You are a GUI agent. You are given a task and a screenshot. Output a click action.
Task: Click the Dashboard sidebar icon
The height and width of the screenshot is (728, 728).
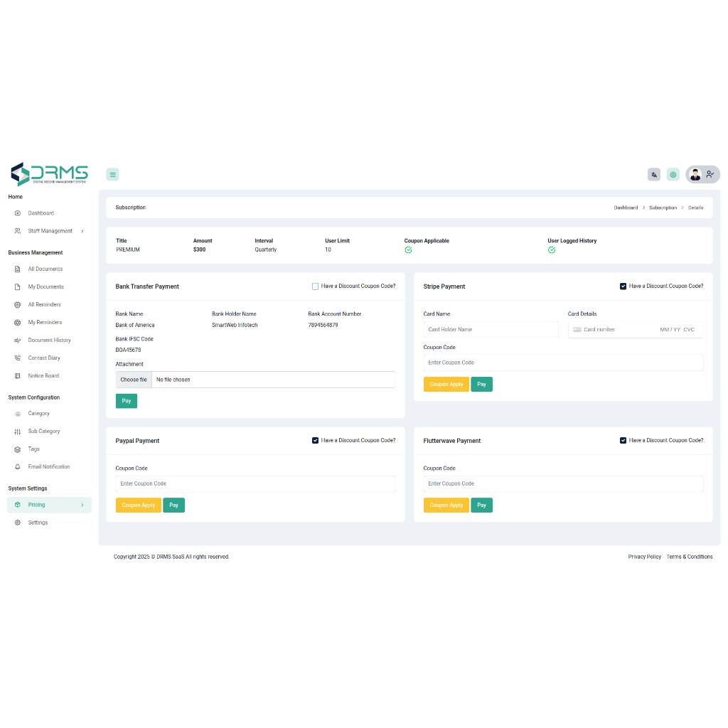point(18,213)
